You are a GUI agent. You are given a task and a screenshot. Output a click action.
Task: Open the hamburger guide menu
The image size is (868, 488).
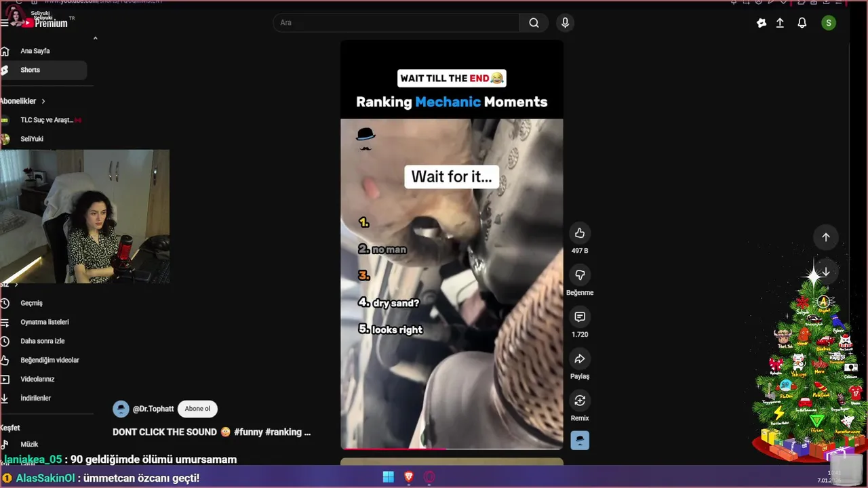[x=5, y=22]
